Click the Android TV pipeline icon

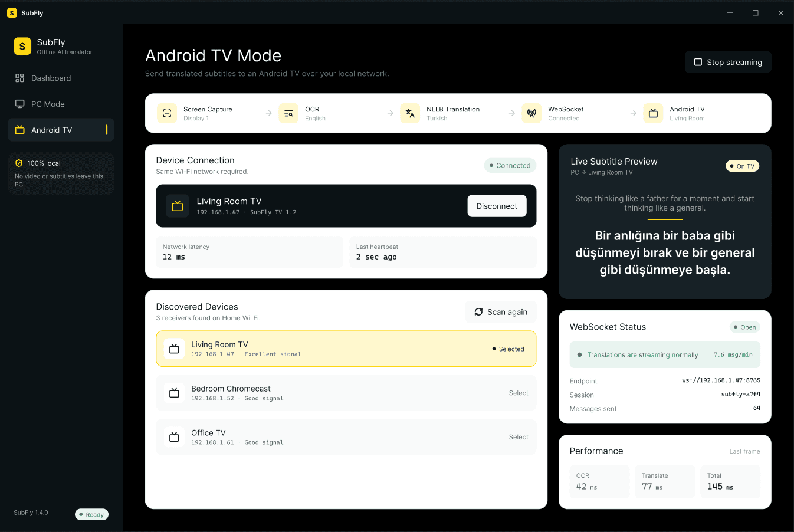tap(653, 113)
